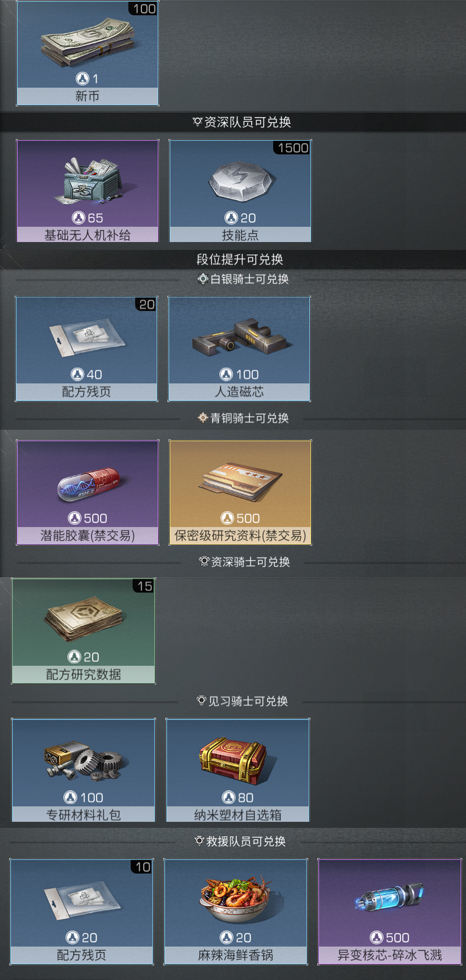Image resolution: width=466 pixels, height=980 pixels.
Task: Click the 白银骑士可兑换 tier divider
Action: tap(243, 279)
